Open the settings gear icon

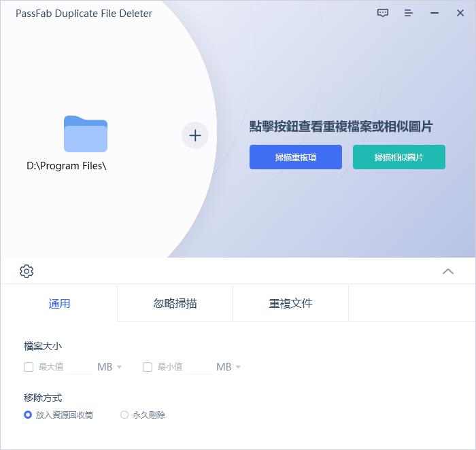tap(27, 271)
